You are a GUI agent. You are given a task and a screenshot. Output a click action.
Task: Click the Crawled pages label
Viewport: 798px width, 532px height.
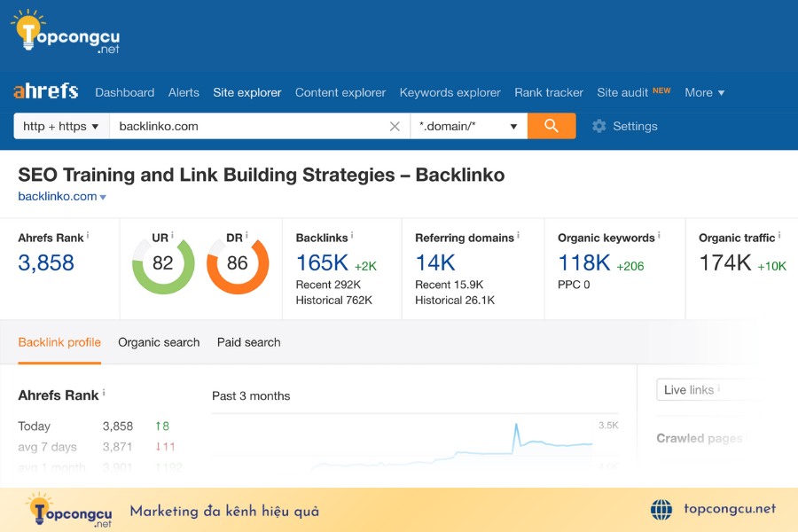point(700,438)
